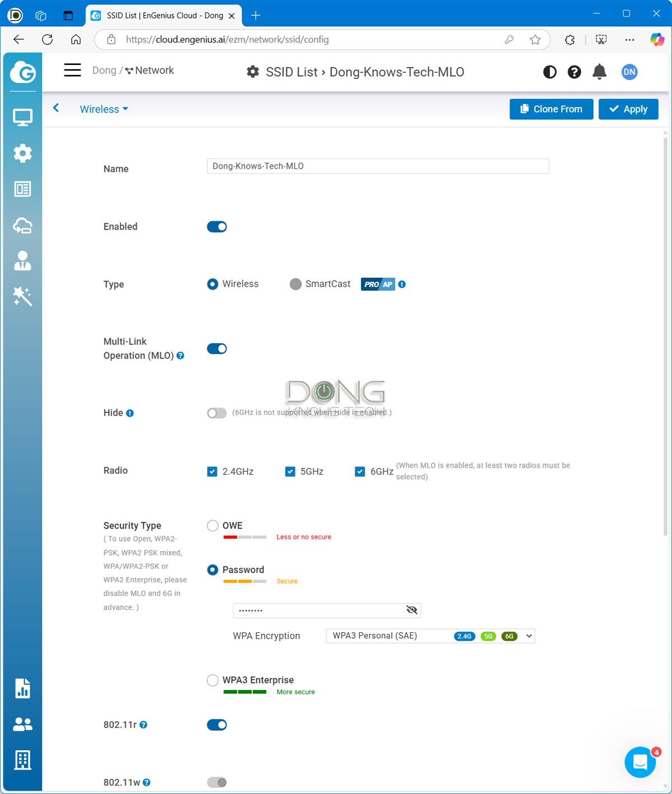The image size is (672, 794).
Task: Toggle dark mode contrast icon
Action: click(x=550, y=72)
